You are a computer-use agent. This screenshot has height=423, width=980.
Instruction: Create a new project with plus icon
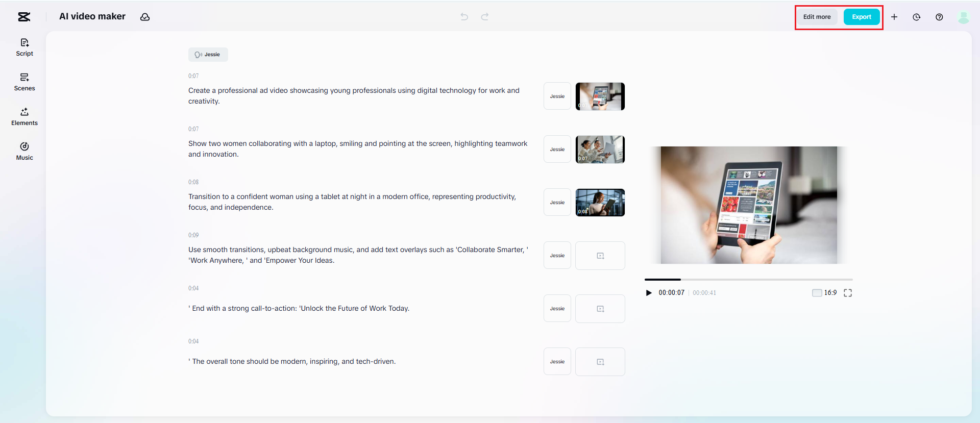coord(894,17)
